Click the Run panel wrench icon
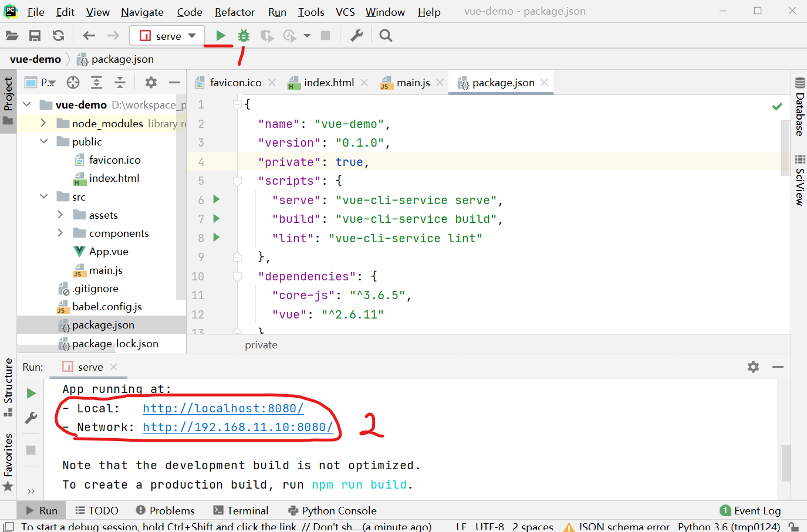Viewport: 807px width, 532px height. [31, 418]
